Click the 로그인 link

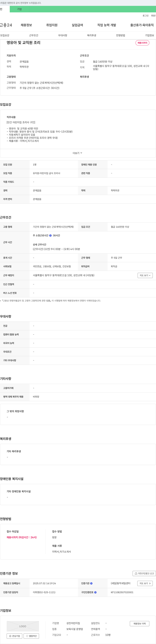click(145, 16)
